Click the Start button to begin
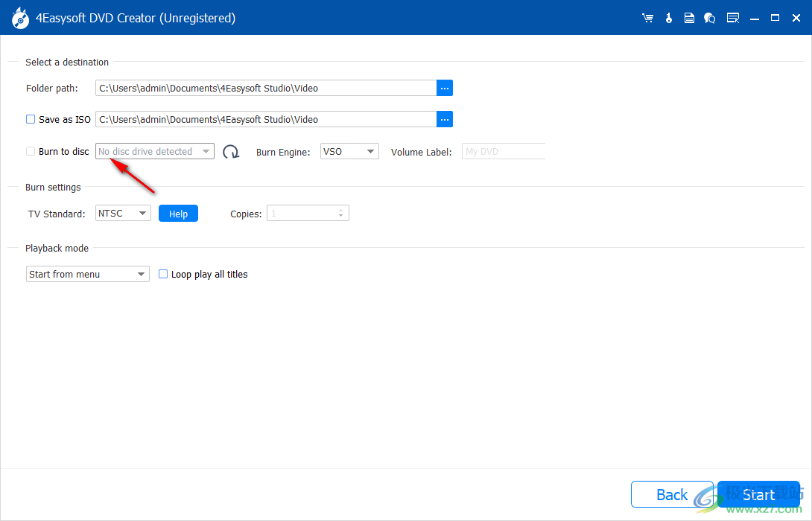The height and width of the screenshot is (521, 812). pos(758,495)
